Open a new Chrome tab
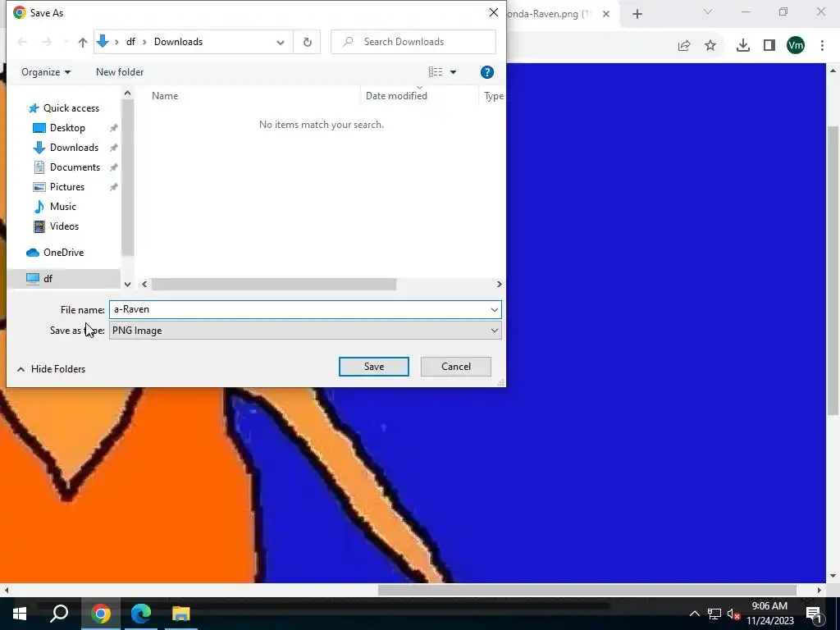 (x=637, y=14)
